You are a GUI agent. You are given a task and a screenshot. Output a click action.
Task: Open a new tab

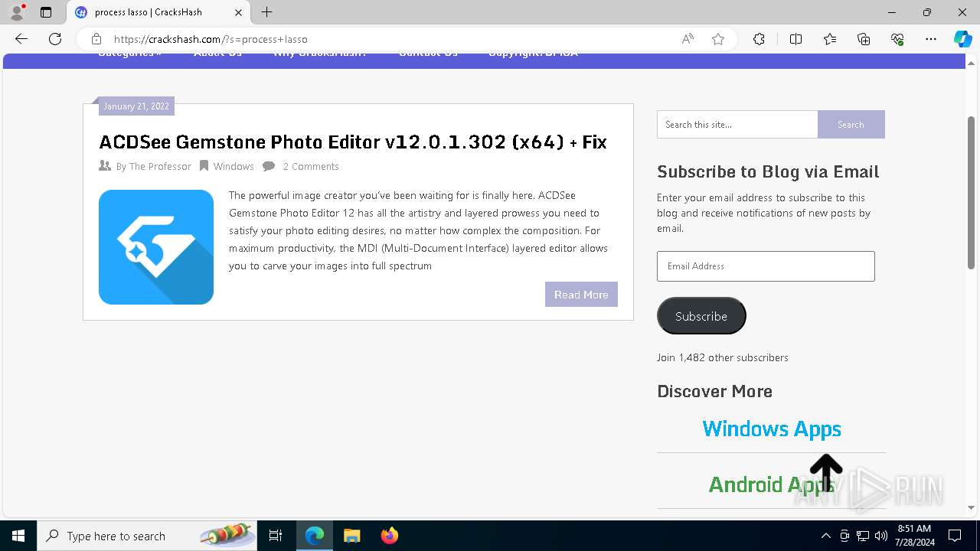point(266,12)
